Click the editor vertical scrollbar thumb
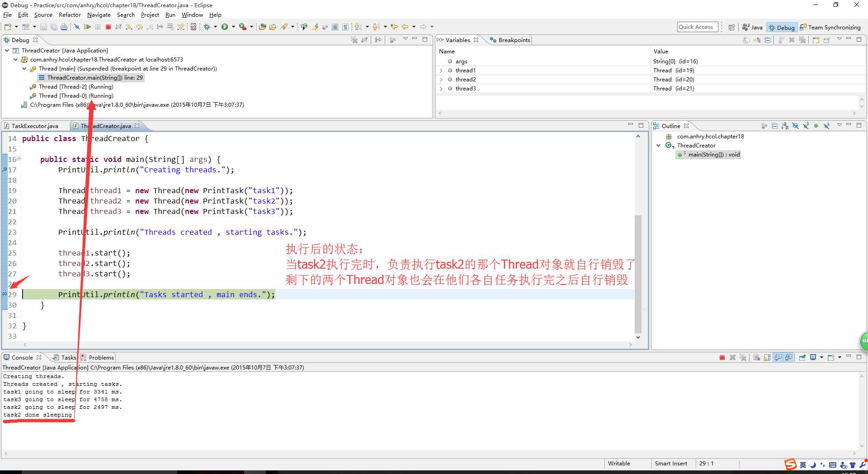Viewport: 868px width, 474px height. tap(638, 274)
